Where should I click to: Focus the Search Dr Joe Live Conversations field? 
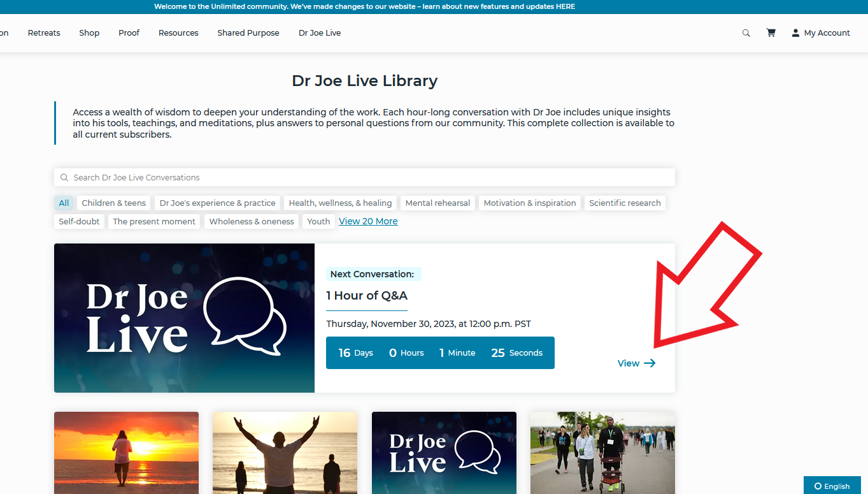click(364, 177)
